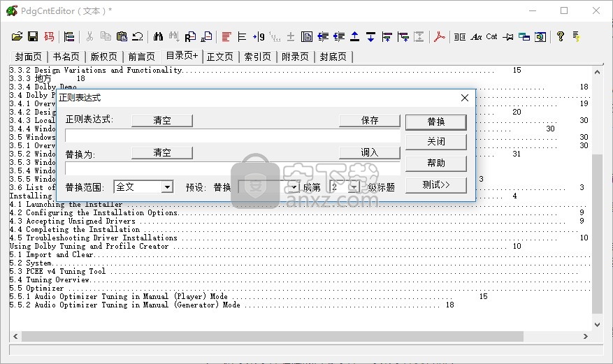Viewport: 613px width, 364px height.
Task: Click into the 正则表达式 input field
Action: coord(233,136)
